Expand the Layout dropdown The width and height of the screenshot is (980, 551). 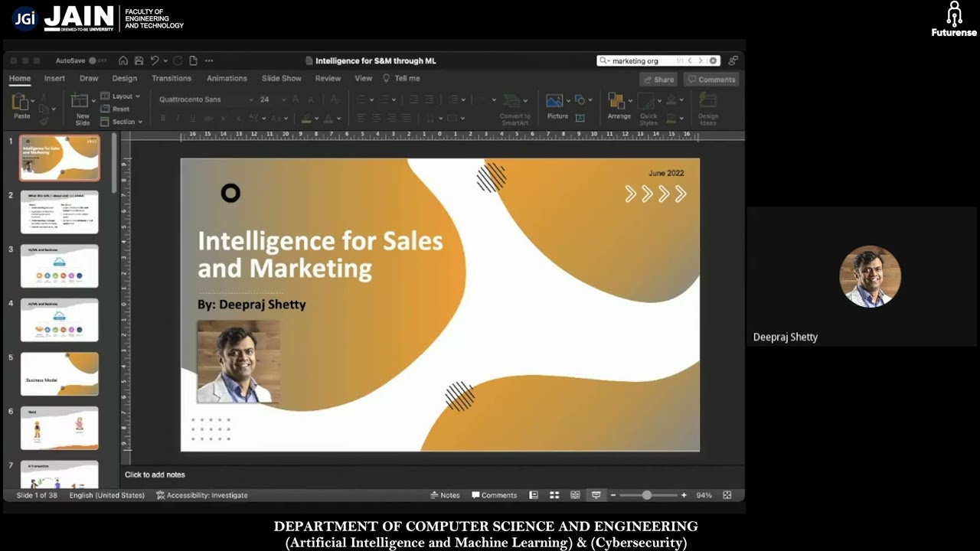point(121,96)
